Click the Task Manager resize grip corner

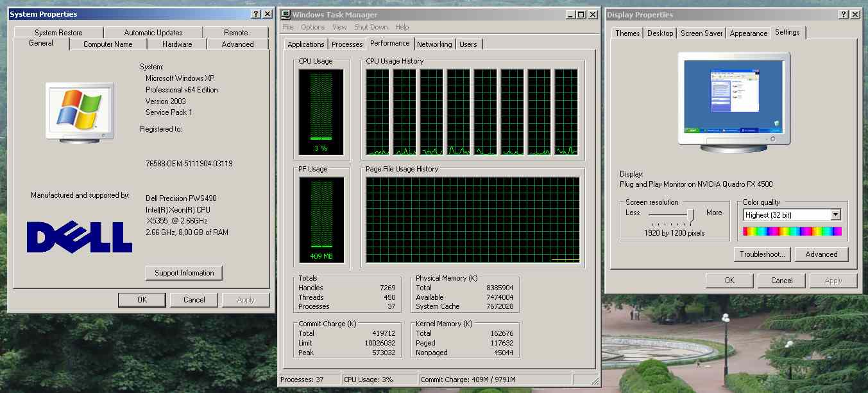click(594, 380)
